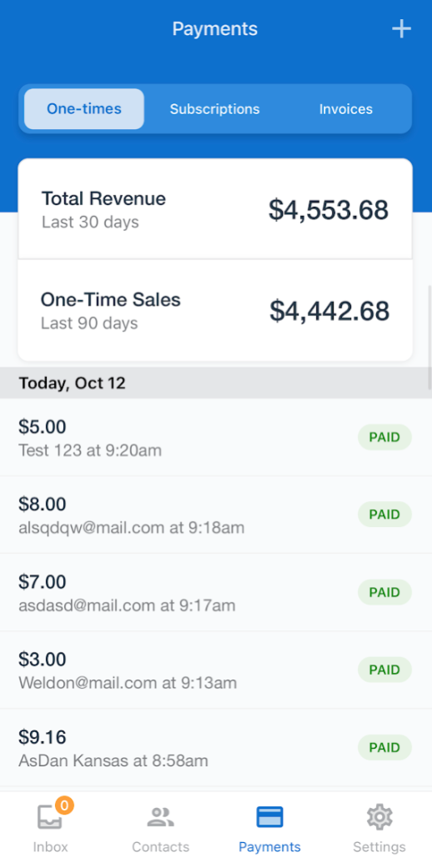Tap the orange Inbox notification badge

click(65, 805)
